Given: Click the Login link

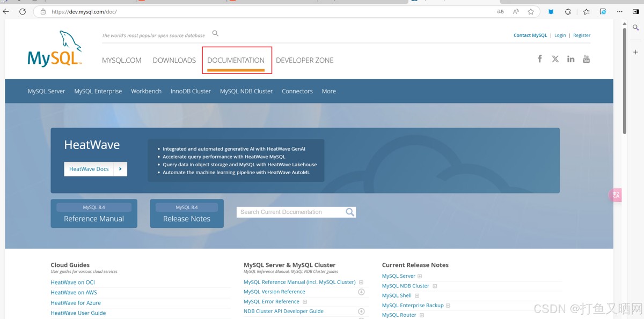Looking at the screenshot, I should (x=560, y=35).
